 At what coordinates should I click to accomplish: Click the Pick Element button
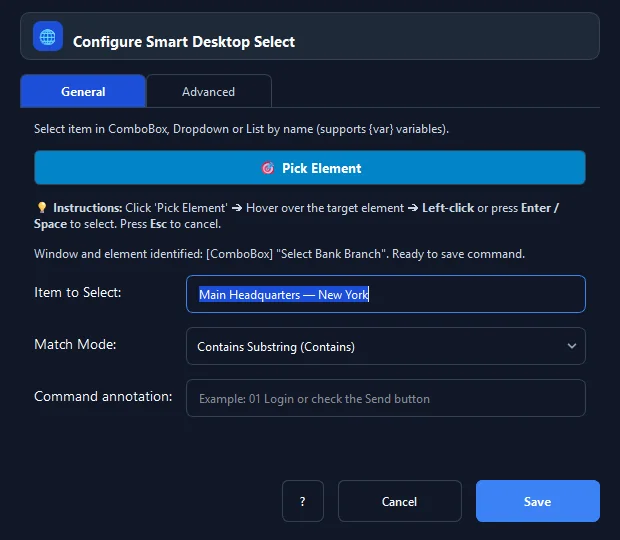[310, 168]
